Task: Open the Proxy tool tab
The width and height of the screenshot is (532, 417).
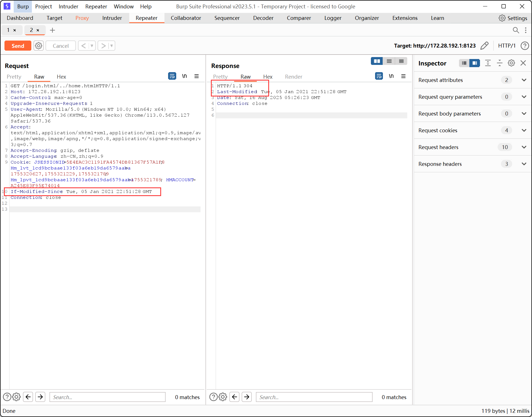Action: (82, 18)
